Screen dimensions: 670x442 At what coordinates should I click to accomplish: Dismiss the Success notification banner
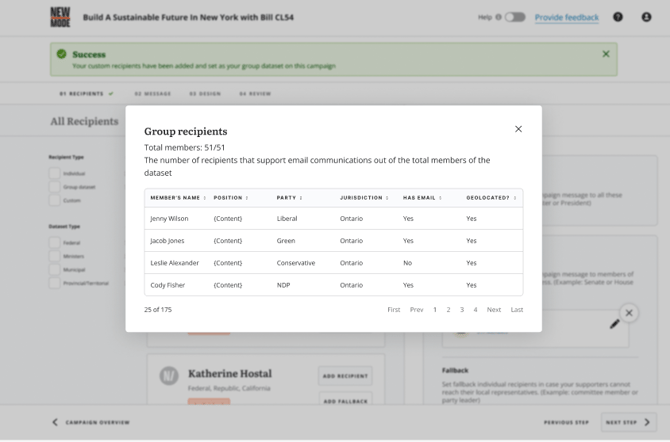[x=606, y=54]
